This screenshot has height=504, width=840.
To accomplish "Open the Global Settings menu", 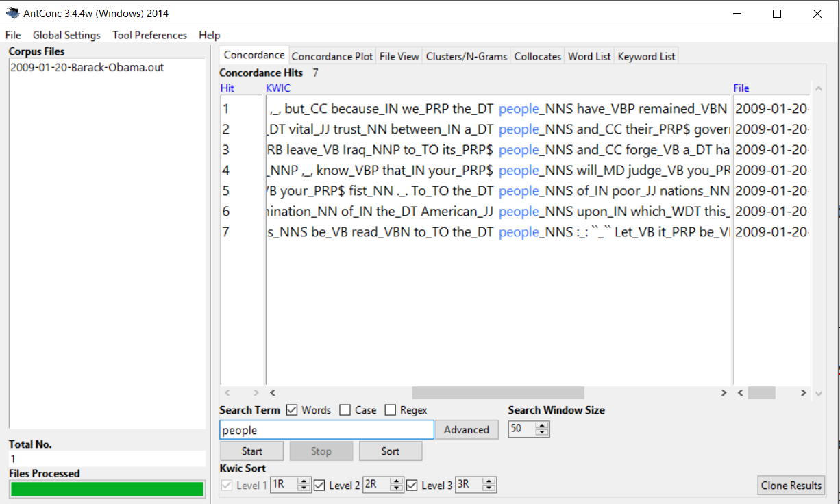I will pyautogui.click(x=66, y=35).
